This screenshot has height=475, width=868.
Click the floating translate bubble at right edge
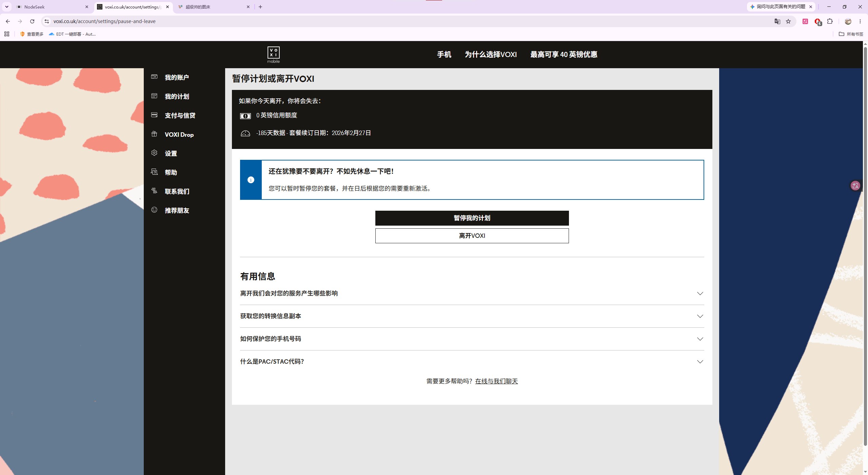(x=855, y=186)
